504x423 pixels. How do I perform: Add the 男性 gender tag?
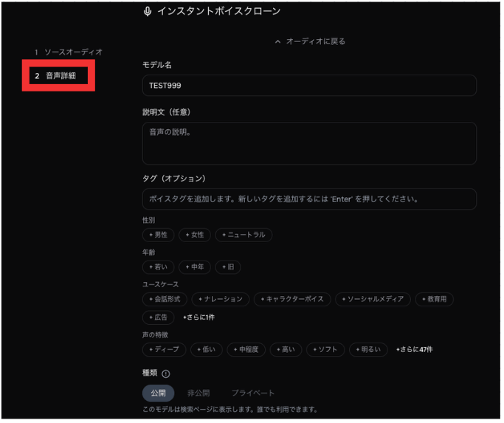coord(158,235)
